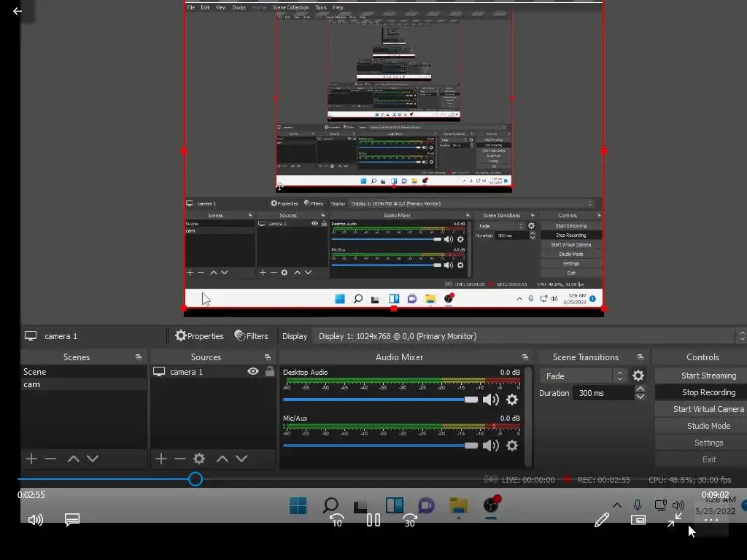Open the captions menu in the video player
Screen dimensions: 747x560
72,519
